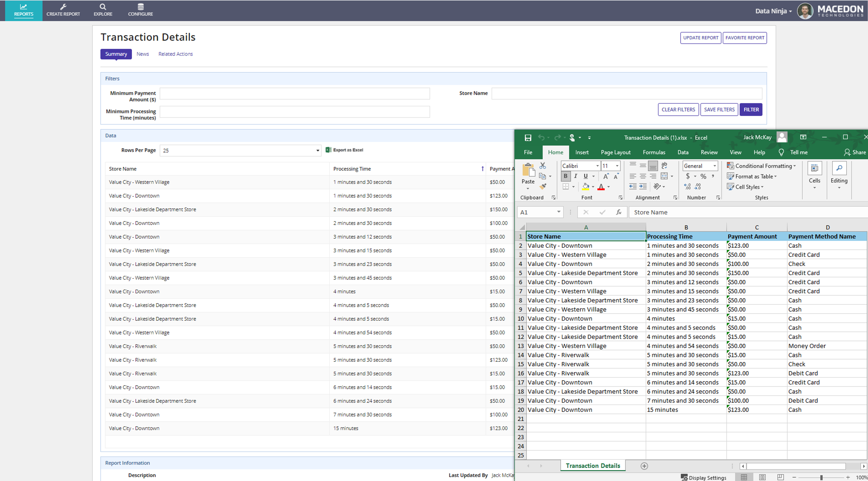Screen dimensions: 868x481
Task: Click the Italic button in Excel Font group
Action: point(576,176)
